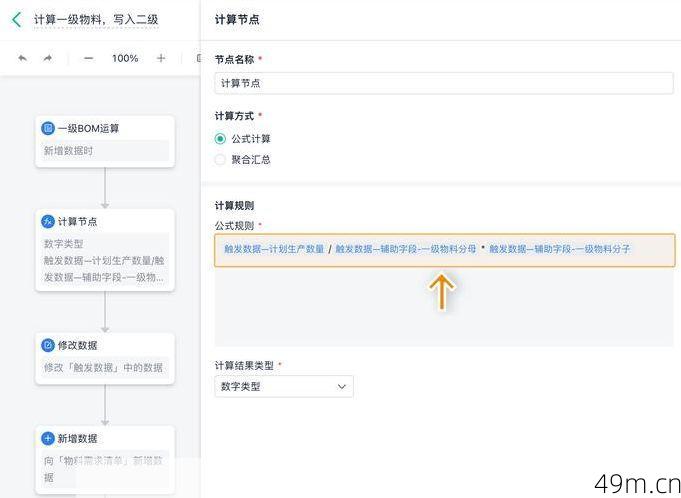Edit the 节点名称 input field
The height and width of the screenshot is (498, 681).
(x=444, y=83)
